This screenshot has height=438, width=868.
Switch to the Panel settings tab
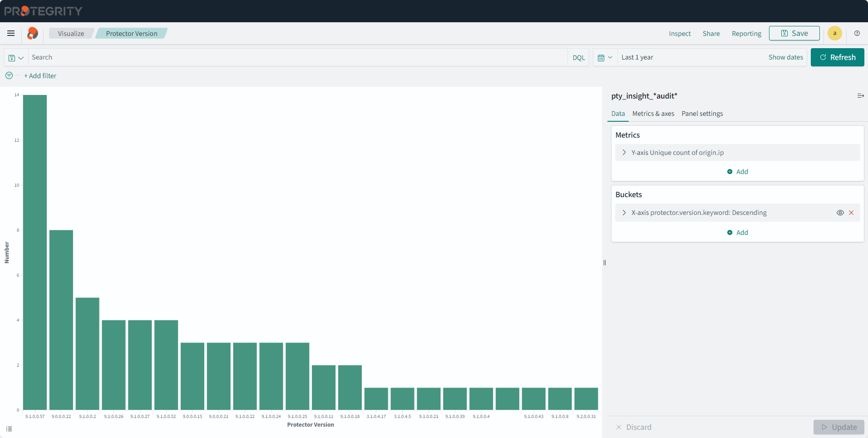tap(702, 114)
